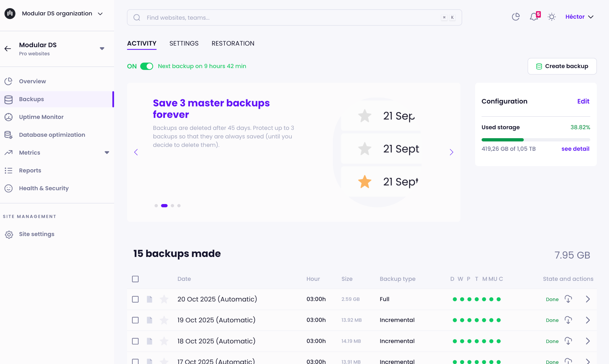Open the Héctor user menu

(579, 17)
